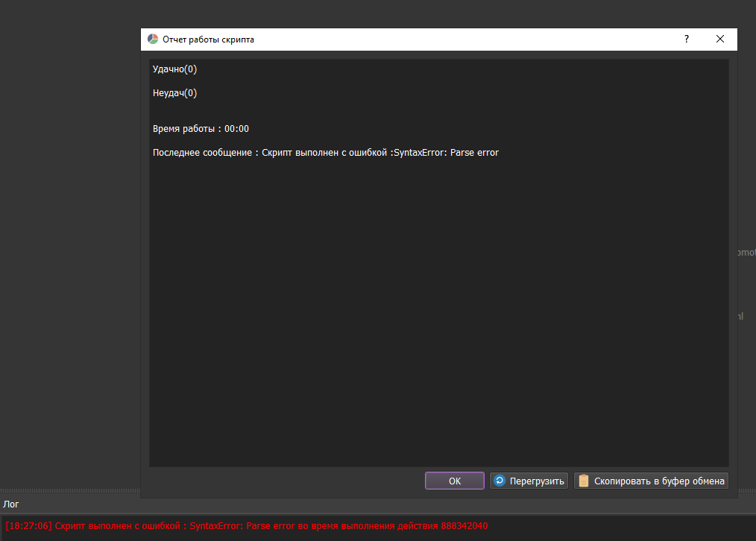Click empty area of the report text field
This screenshot has height=541, width=756.
438,313
